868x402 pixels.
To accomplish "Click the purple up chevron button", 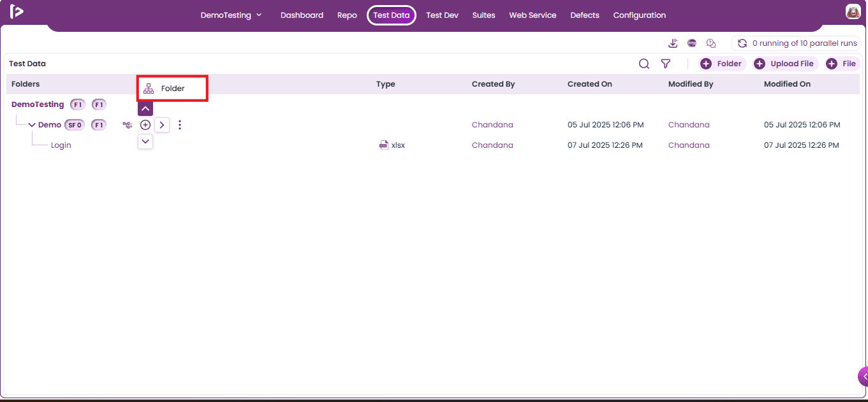I will point(145,108).
